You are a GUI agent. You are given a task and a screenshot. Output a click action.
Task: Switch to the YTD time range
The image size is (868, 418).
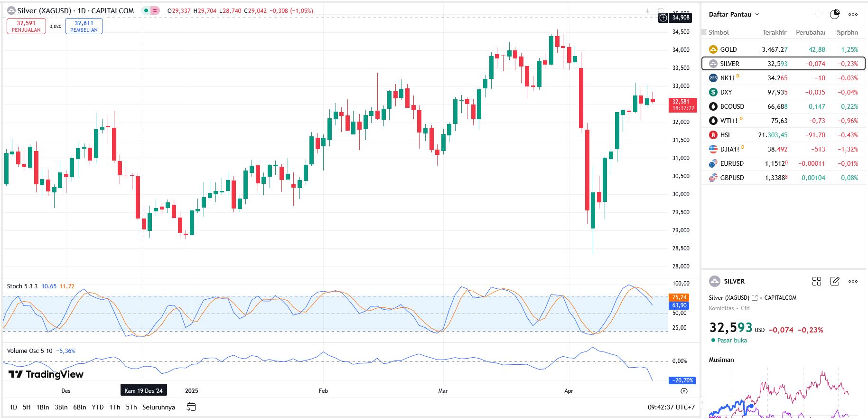(x=97, y=407)
